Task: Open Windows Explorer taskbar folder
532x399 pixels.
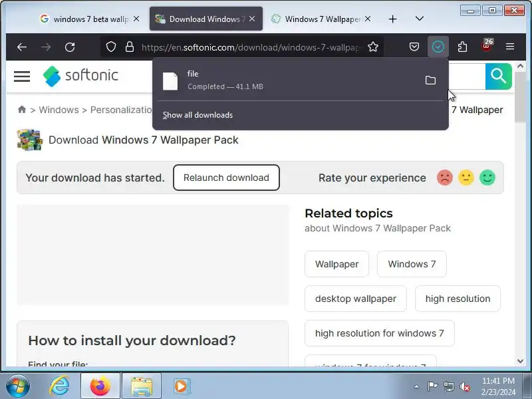Action: 142,386
